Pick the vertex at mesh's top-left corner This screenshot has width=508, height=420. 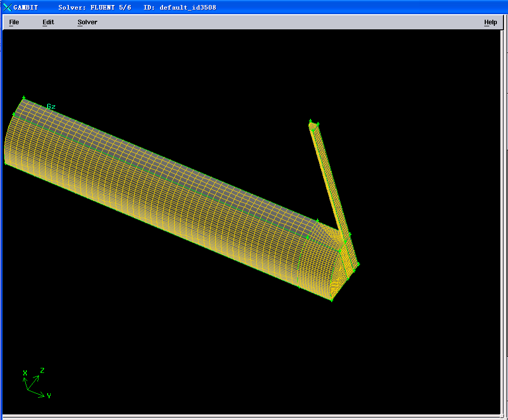[x=23, y=97]
